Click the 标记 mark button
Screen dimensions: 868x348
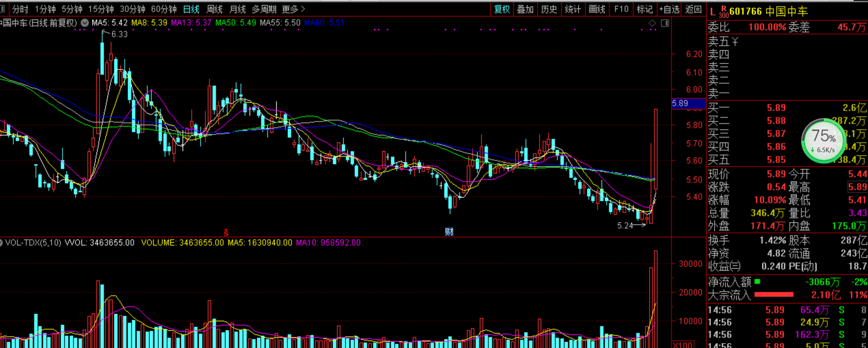(x=644, y=9)
